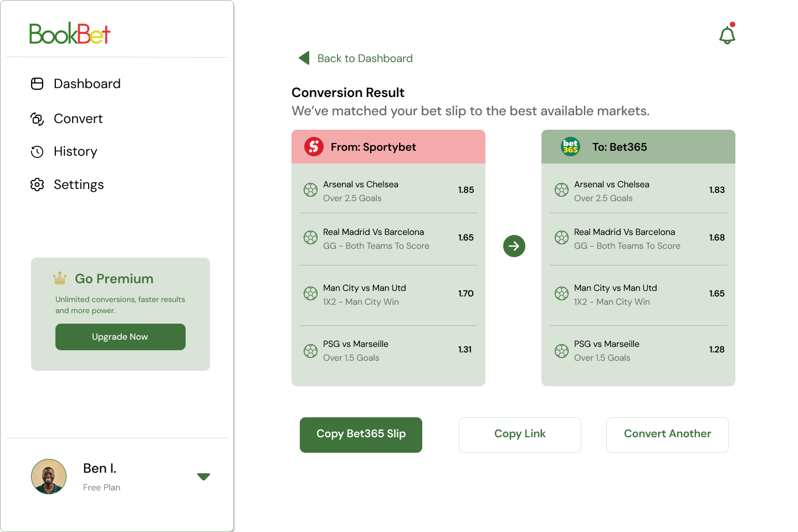Image resolution: width=798 pixels, height=532 pixels.
Task: Click Sportybet Man City vs Man Utd title
Action: (365, 288)
